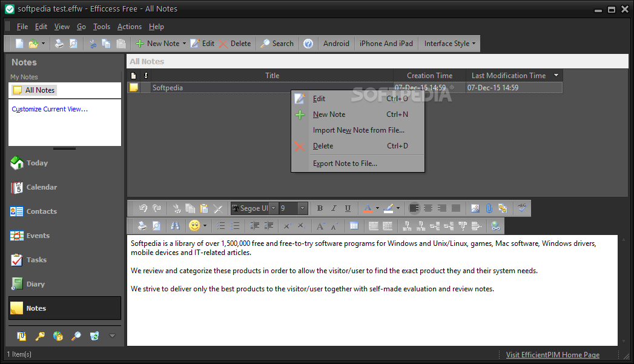The image size is (634, 364).
Task: Select Delete in the context menu
Action: point(358,146)
